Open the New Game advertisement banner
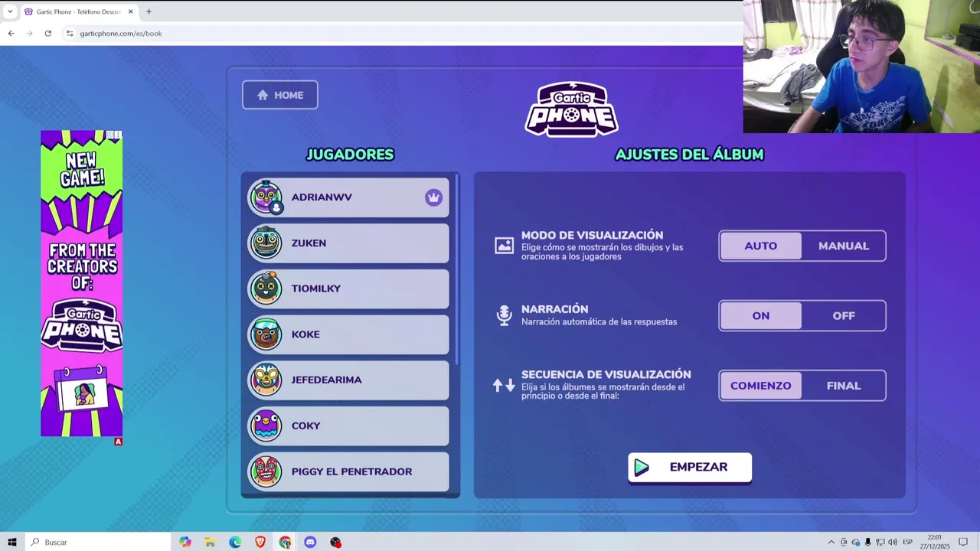980x551 pixels. click(81, 283)
